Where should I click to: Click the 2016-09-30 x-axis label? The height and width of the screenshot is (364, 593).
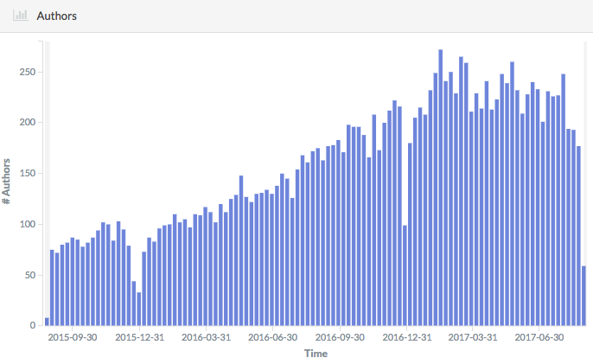point(340,338)
